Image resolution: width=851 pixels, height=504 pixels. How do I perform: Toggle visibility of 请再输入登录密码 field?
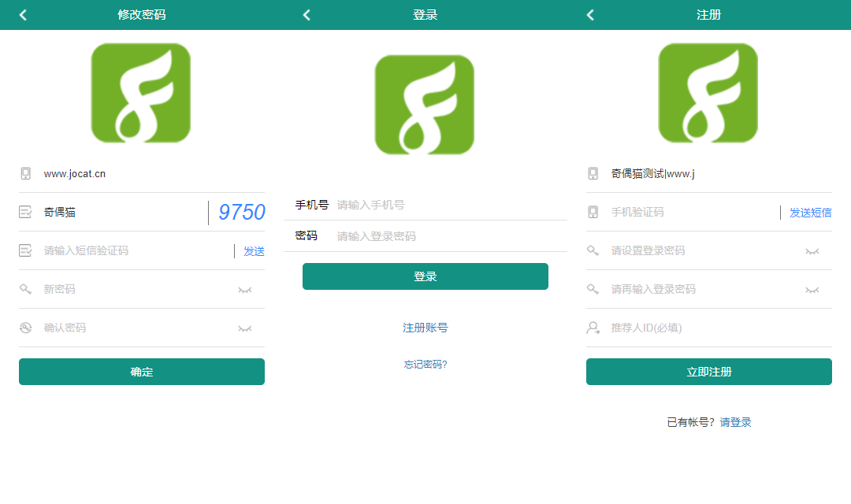(812, 291)
